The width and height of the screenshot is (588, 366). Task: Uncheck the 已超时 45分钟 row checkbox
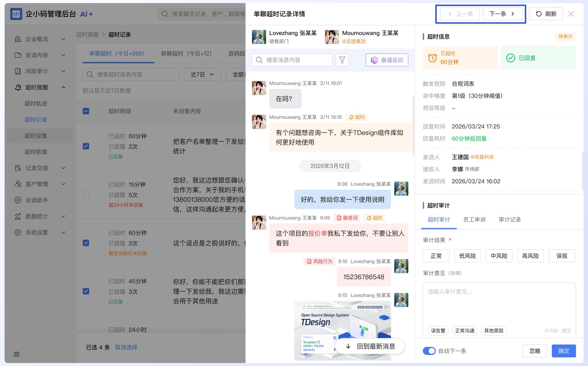(86, 291)
